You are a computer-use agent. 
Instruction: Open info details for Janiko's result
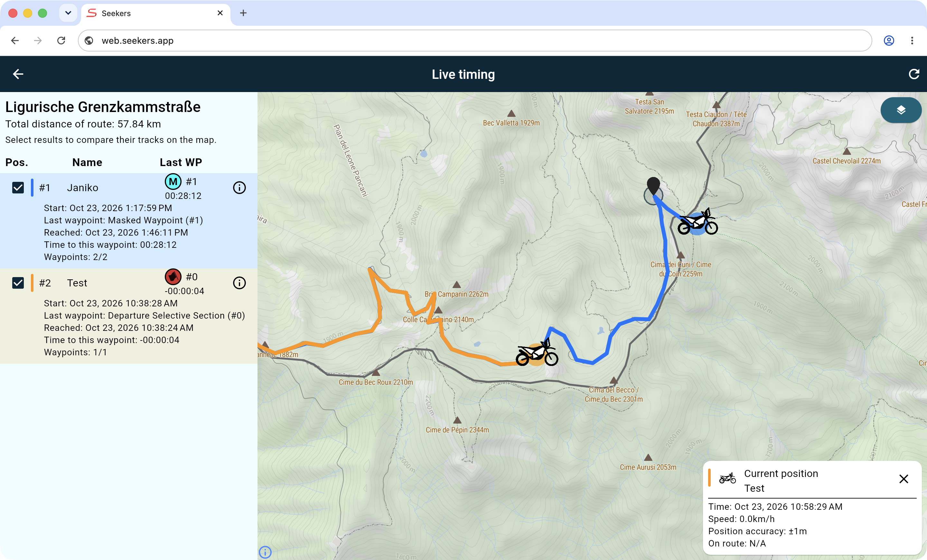pyautogui.click(x=239, y=188)
